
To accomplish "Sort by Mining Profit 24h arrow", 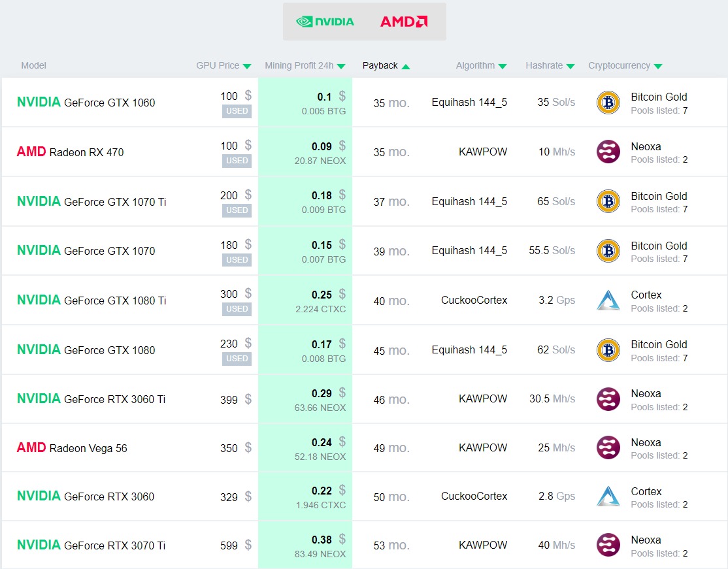I will point(341,67).
